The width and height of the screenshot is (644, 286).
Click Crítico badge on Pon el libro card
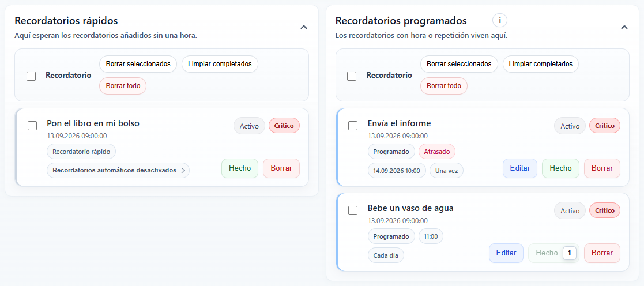point(284,126)
